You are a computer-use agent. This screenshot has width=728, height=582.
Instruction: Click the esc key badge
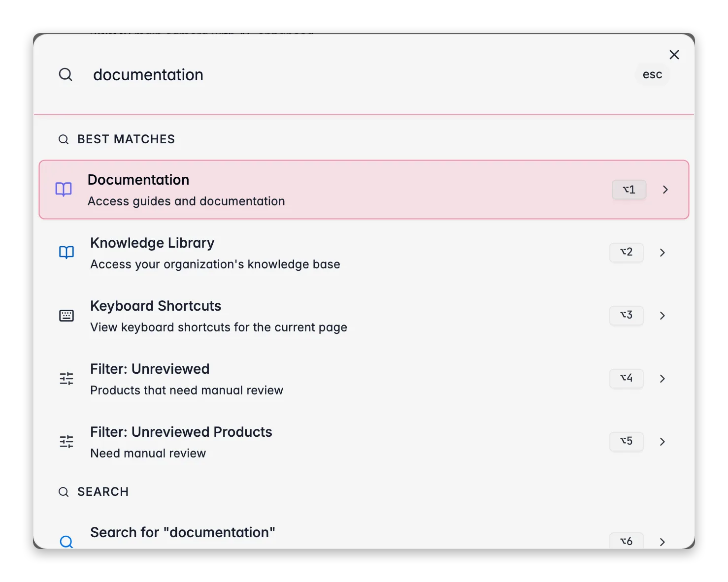(652, 74)
